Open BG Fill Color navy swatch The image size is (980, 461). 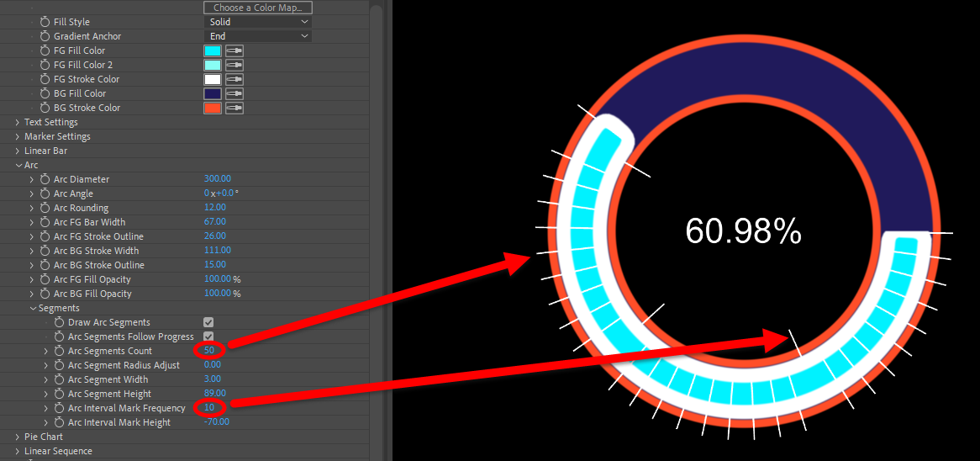click(213, 94)
